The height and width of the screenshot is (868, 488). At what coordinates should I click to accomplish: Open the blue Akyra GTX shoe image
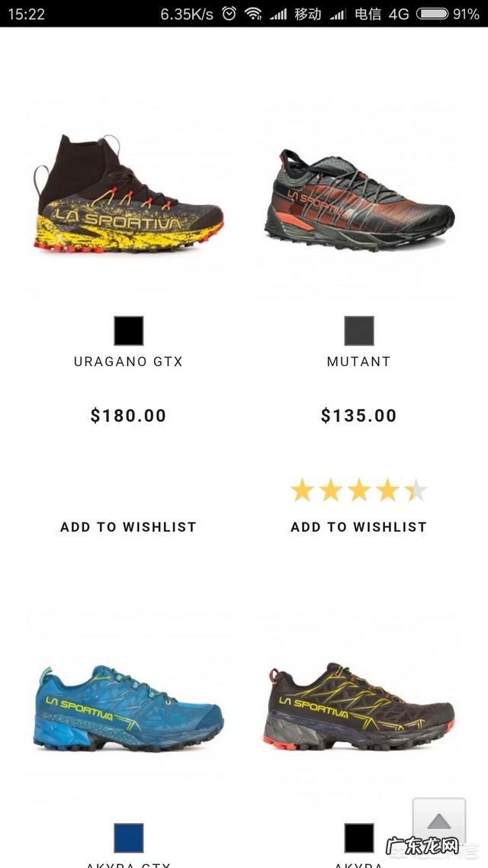click(x=128, y=708)
